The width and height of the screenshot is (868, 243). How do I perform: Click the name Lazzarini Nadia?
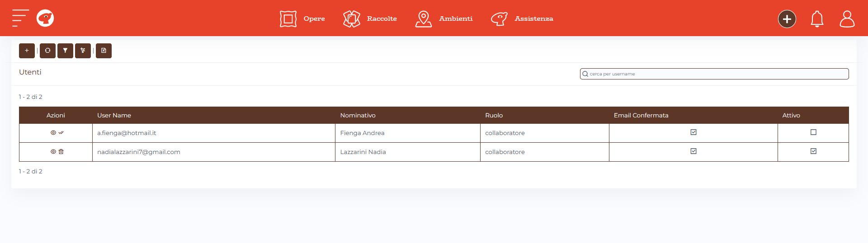363,152
